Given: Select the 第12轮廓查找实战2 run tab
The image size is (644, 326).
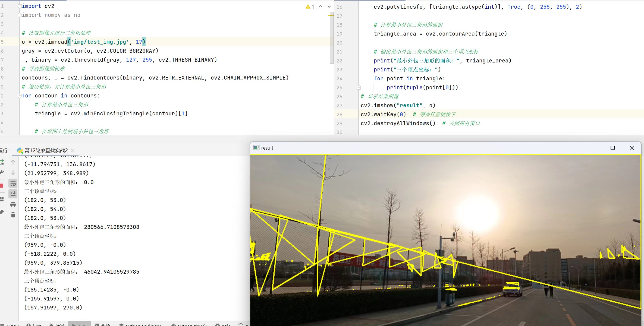Looking at the screenshot, I should (x=46, y=150).
